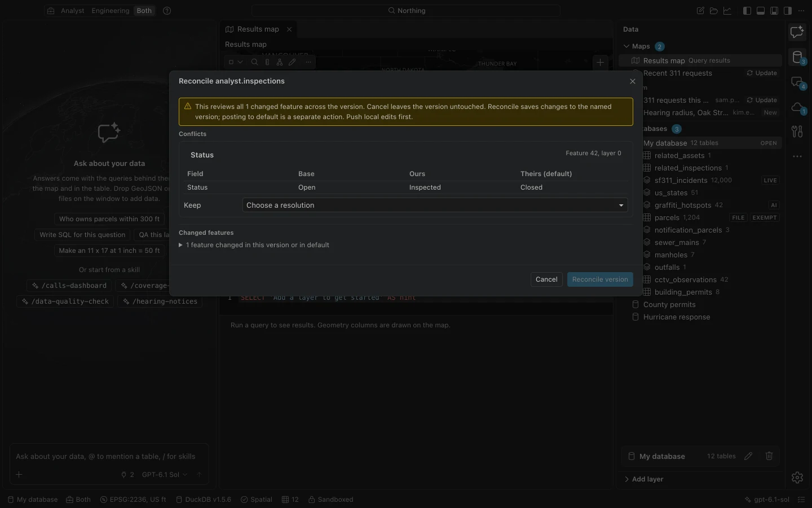Click Write SQL for this question suggestion

(x=82, y=235)
